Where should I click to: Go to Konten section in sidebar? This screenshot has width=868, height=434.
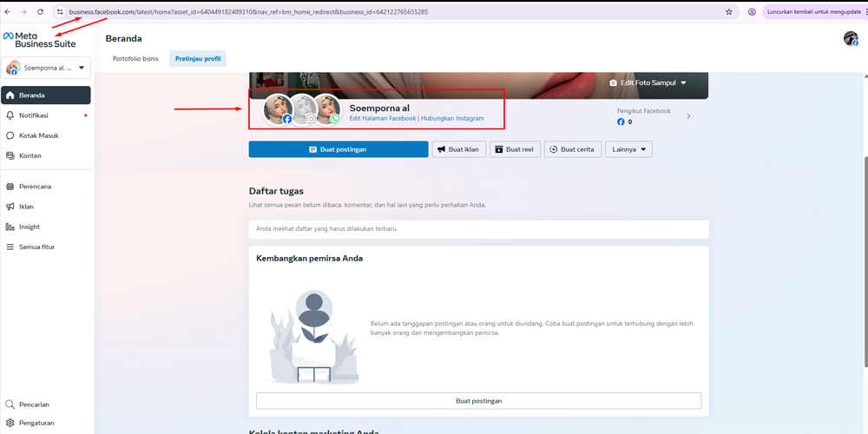click(x=30, y=155)
